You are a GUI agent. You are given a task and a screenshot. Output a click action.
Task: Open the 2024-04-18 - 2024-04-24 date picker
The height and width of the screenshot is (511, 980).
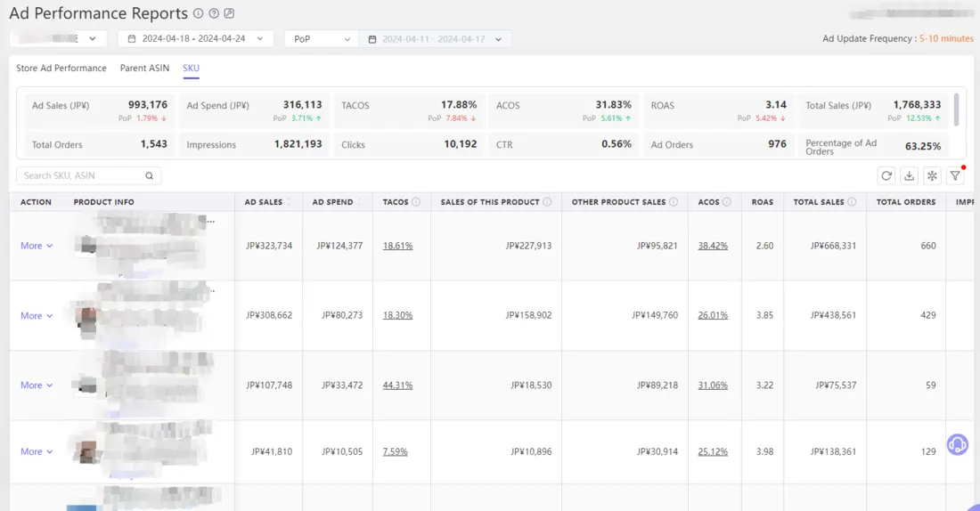[x=196, y=39]
